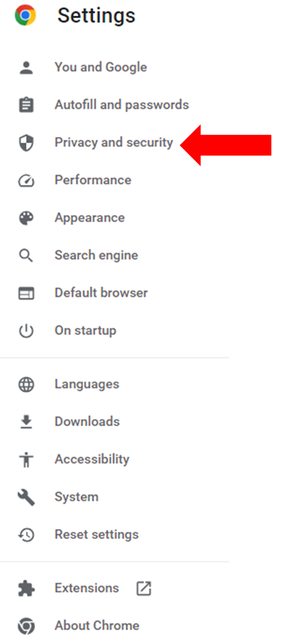Click the power icon for On startup
Viewport: 281px width, 644px height.
click(x=26, y=331)
